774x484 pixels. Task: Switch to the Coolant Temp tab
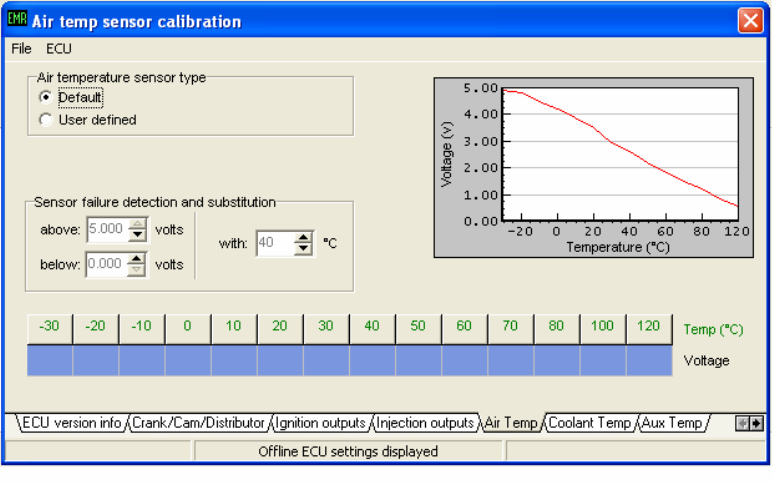(590, 423)
